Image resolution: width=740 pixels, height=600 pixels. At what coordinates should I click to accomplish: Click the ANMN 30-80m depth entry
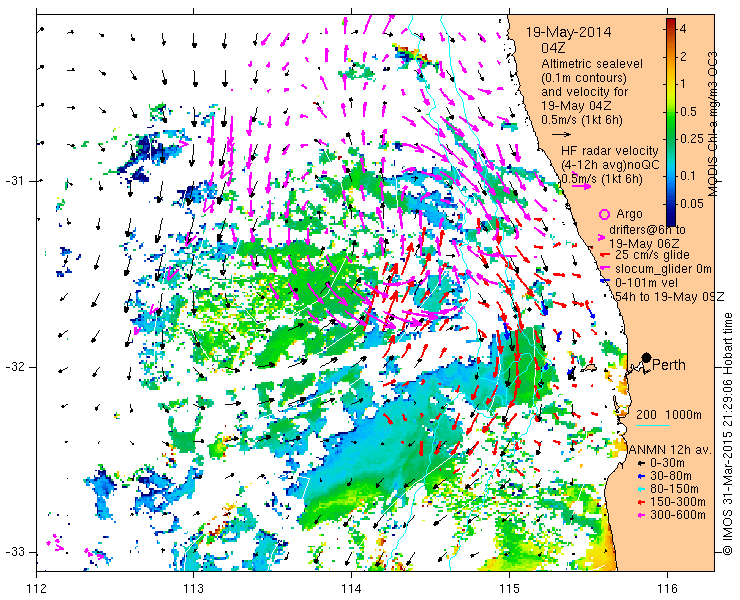pyautogui.click(x=671, y=476)
